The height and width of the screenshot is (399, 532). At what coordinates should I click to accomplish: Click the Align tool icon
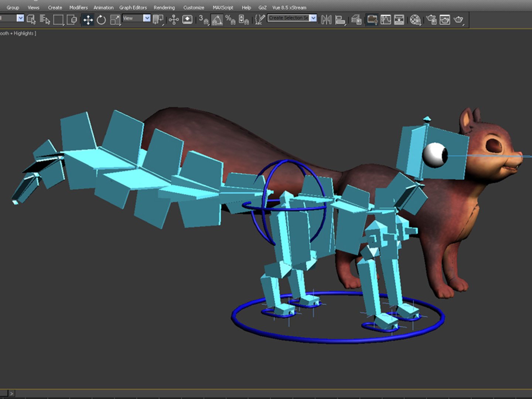340,20
